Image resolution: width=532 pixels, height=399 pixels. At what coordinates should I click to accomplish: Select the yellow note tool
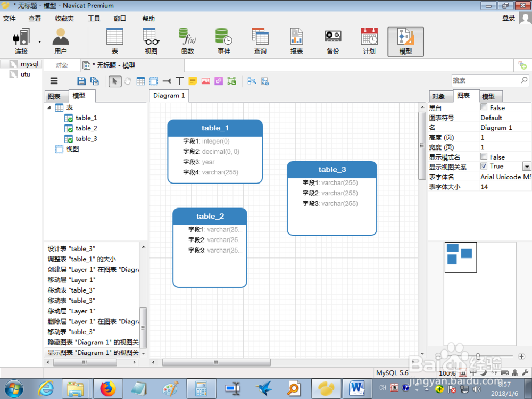[193, 81]
